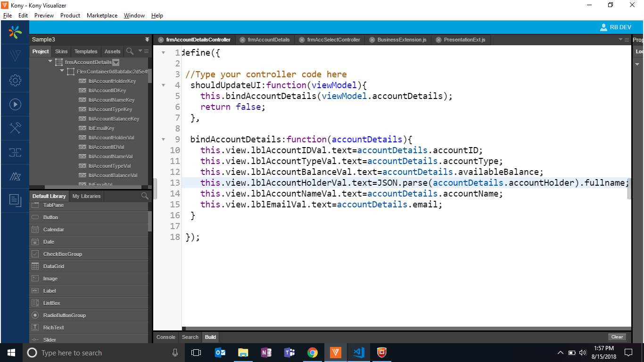Viewport: 644px width, 362px height.
Task: Click search icon in Project panel
Action: click(x=130, y=51)
